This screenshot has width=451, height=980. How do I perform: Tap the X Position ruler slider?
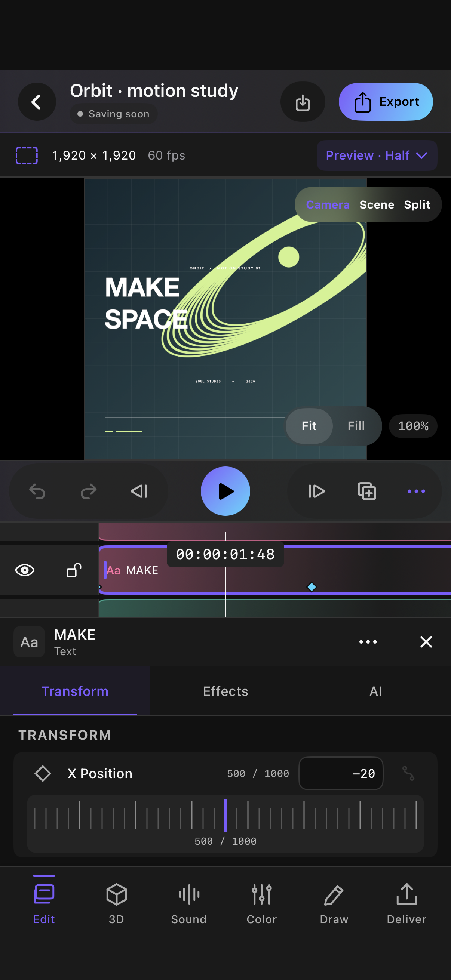point(225,823)
